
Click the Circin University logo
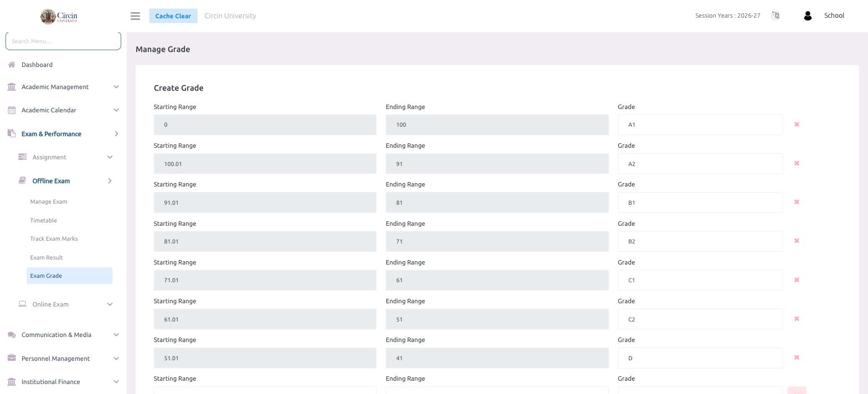(x=59, y=16)
